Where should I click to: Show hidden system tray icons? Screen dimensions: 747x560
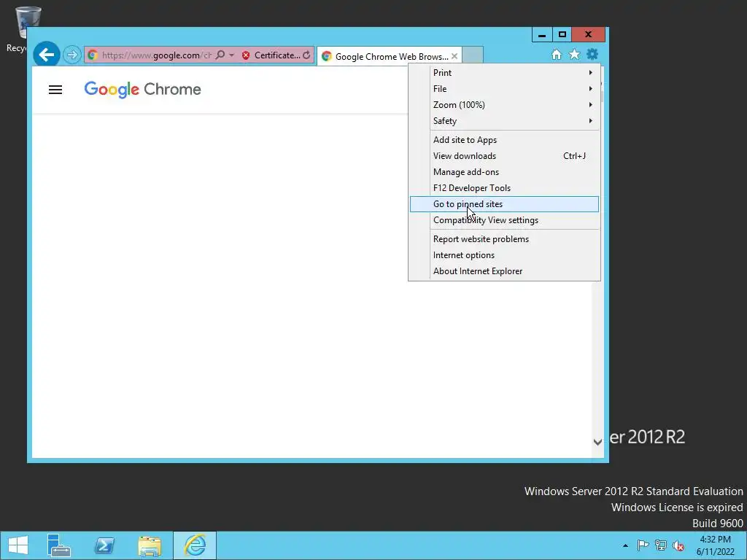click(x=625, y=545)
